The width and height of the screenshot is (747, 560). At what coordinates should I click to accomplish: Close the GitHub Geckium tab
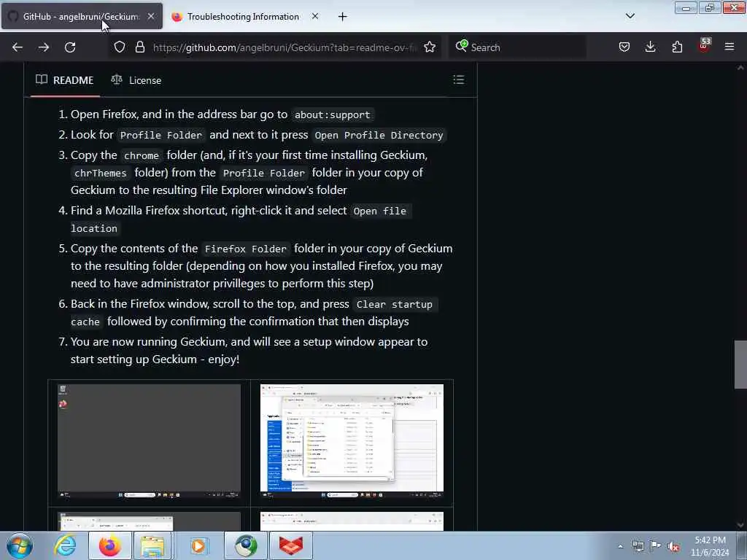click(x=151, y=16)
